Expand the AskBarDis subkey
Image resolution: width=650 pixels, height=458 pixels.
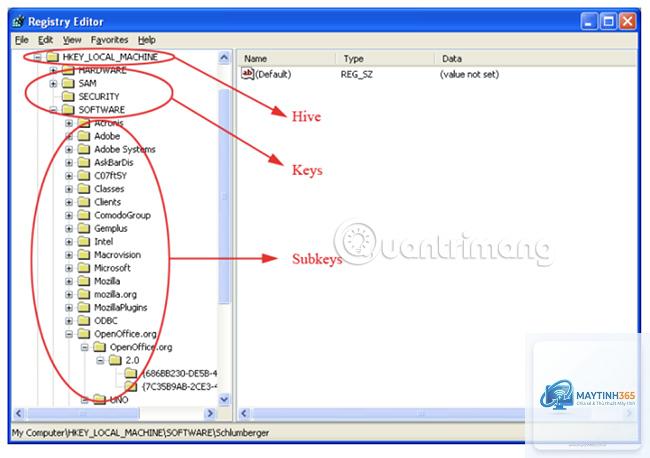click(69, 162)
